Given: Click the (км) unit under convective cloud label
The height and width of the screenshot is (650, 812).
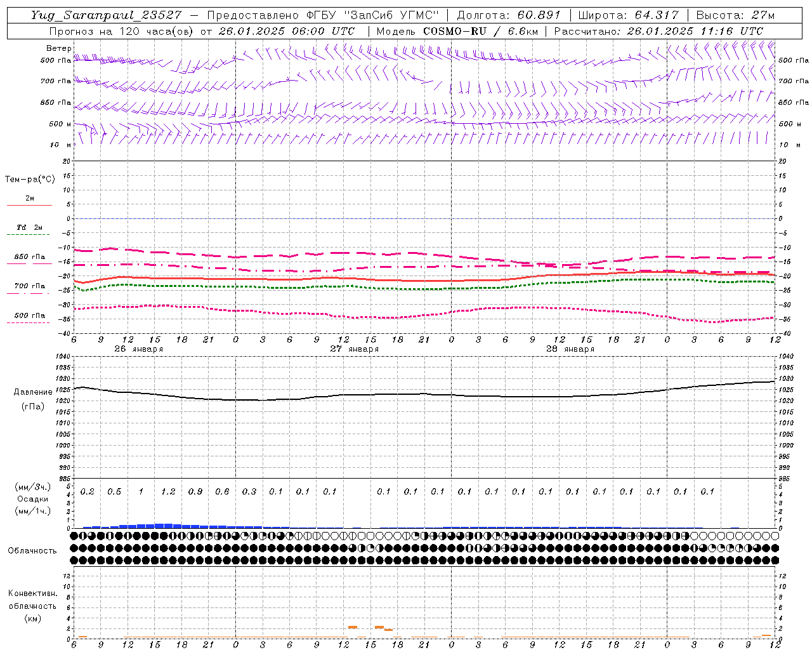Looking at the screenshot, I should pyautogui.click(x=32, y=618).
